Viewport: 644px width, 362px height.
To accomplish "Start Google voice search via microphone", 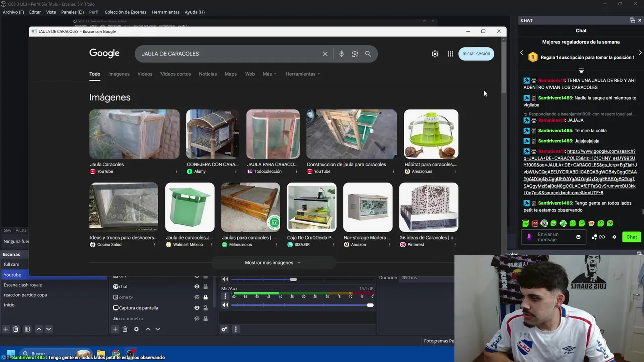I will (341, 54).
